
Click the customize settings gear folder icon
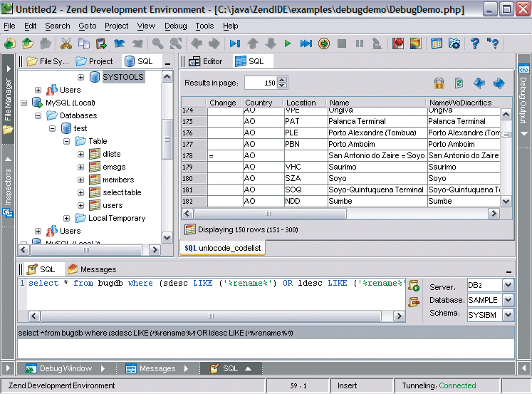[x=454, y=43]
